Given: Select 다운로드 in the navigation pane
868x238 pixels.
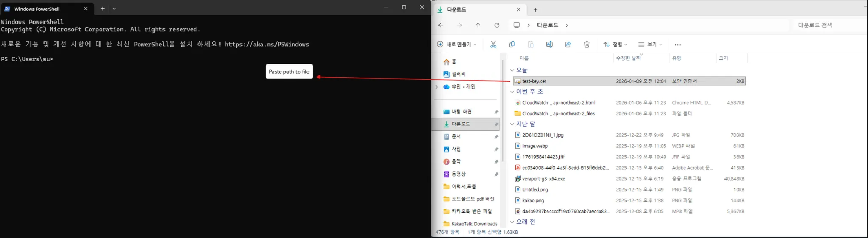Looking at the screenshot, I should pyautogui.click(x=465, y=124).
